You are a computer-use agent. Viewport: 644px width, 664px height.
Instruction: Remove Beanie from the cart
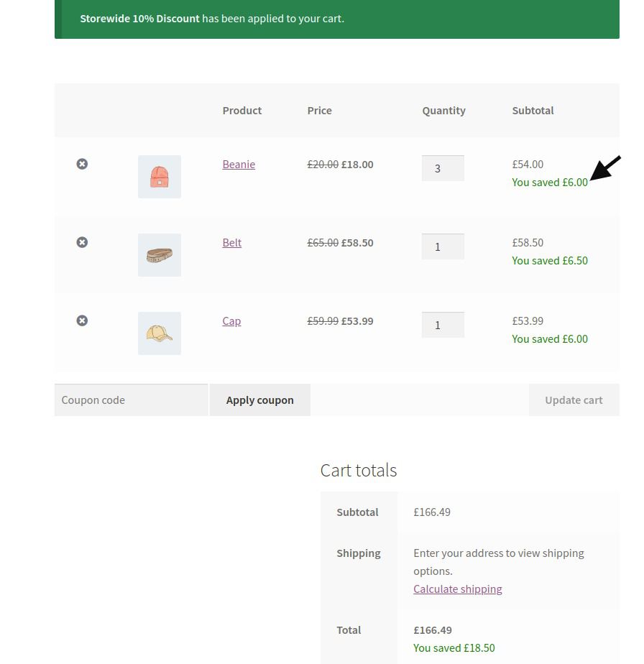click(x=82, y=164)
